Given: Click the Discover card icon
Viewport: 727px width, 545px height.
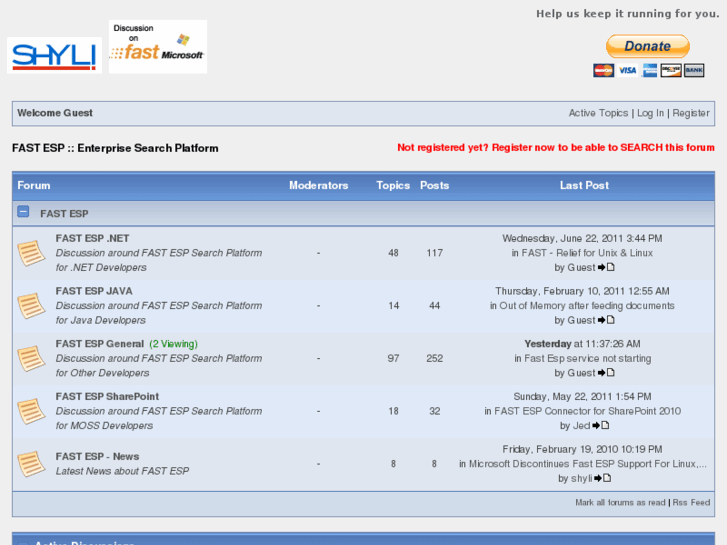Looking at the screenshot, I should click(671, 71).
